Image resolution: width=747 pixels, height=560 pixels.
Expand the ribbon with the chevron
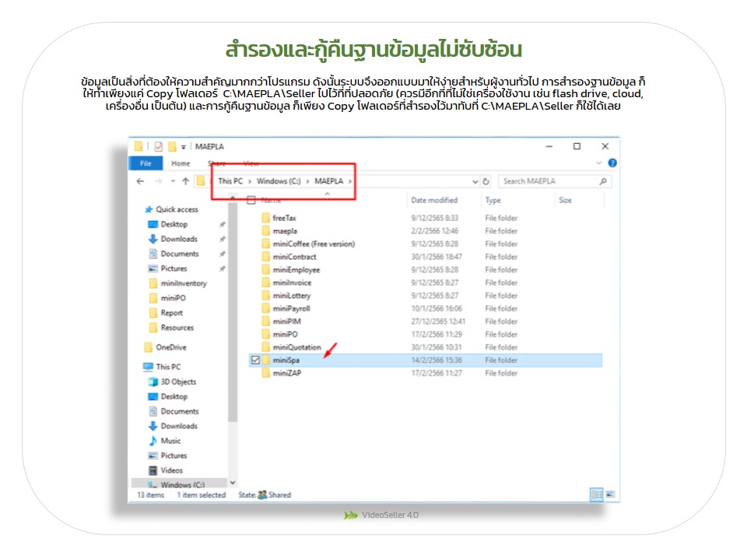click(599, 163)
